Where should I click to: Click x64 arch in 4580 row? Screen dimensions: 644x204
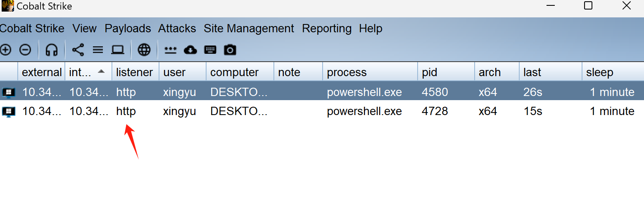pos(488,92)
